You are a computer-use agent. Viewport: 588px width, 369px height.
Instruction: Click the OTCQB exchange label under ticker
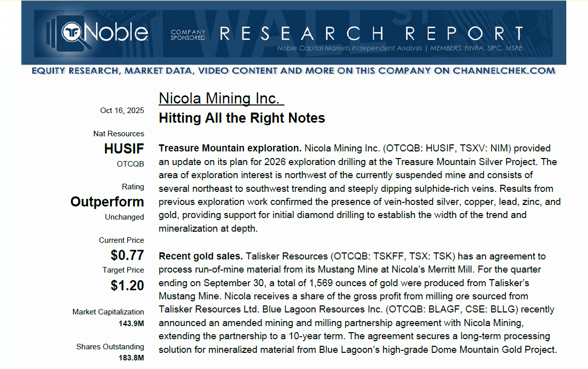point(130,164)
